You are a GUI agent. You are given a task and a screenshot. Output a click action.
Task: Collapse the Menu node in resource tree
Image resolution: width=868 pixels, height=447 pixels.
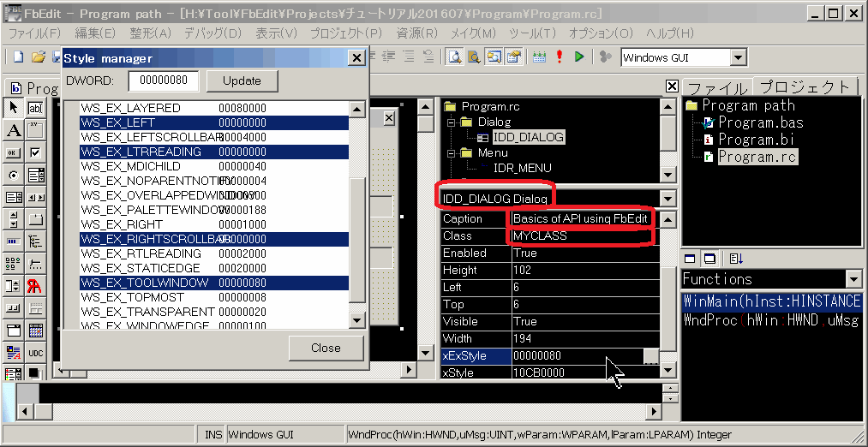click(x=451, y=153)
